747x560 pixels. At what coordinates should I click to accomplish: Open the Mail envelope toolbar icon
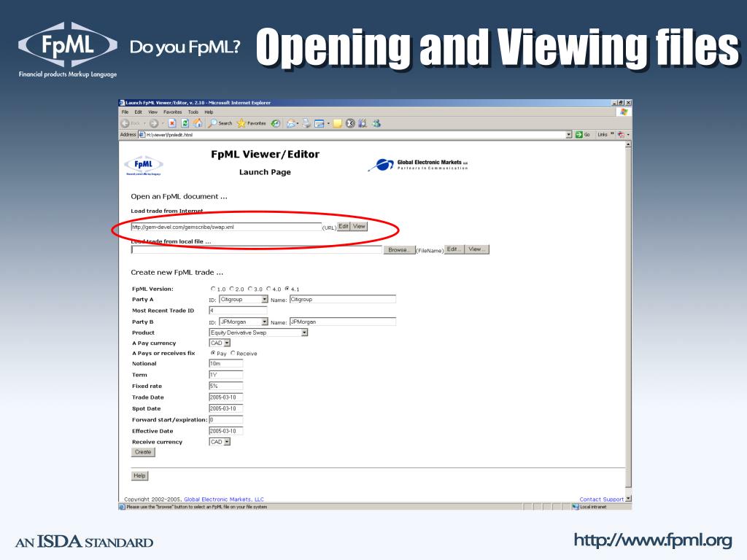[290, 123]
